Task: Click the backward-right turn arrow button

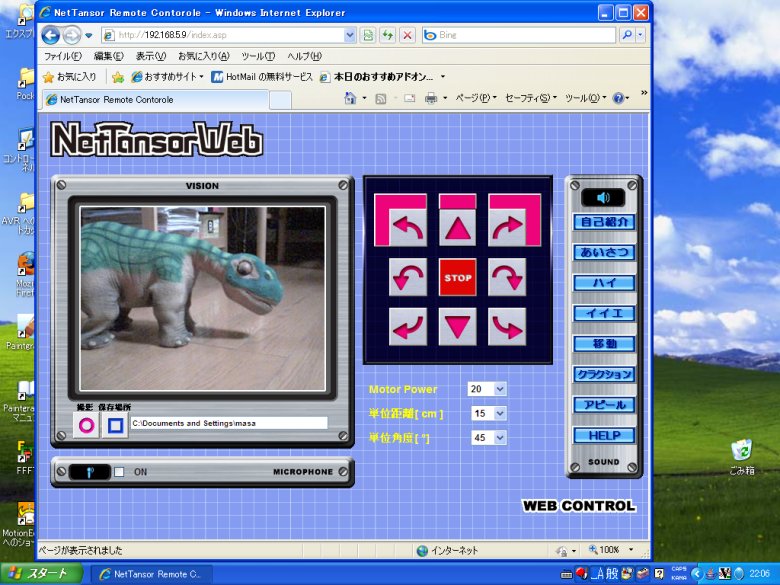Action: point(507,327)
